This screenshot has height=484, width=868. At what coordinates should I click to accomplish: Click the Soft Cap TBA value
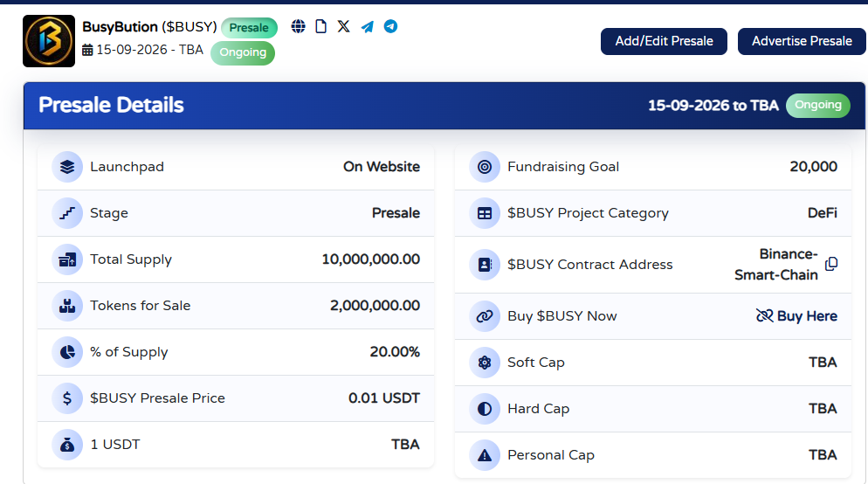[823, 363]
